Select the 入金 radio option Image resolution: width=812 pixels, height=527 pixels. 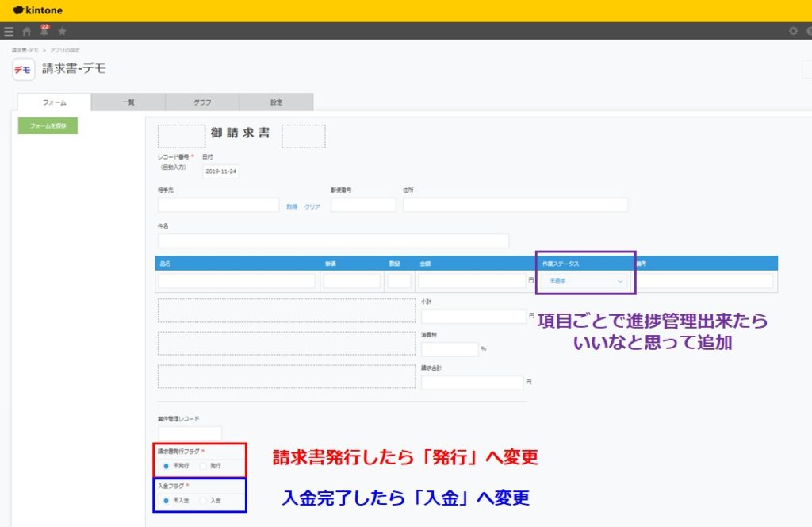click(x=204, y=500)
